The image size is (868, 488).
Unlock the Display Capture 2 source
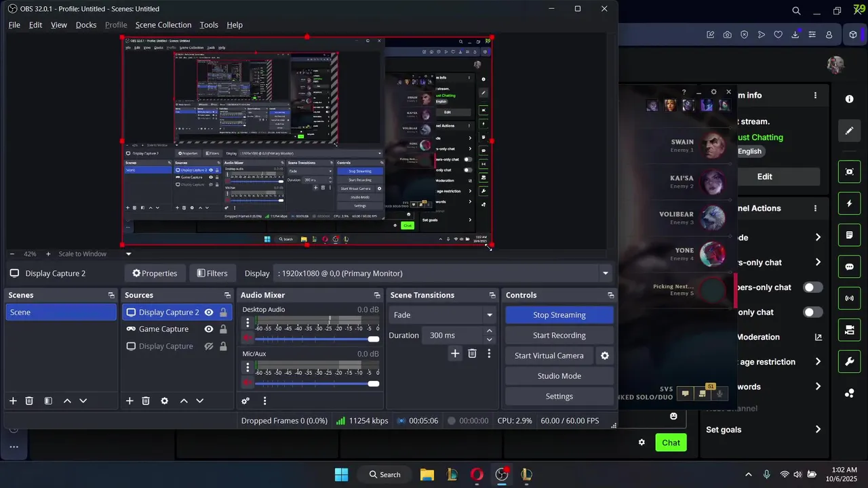pyautogui.click(x=223, y=312)
